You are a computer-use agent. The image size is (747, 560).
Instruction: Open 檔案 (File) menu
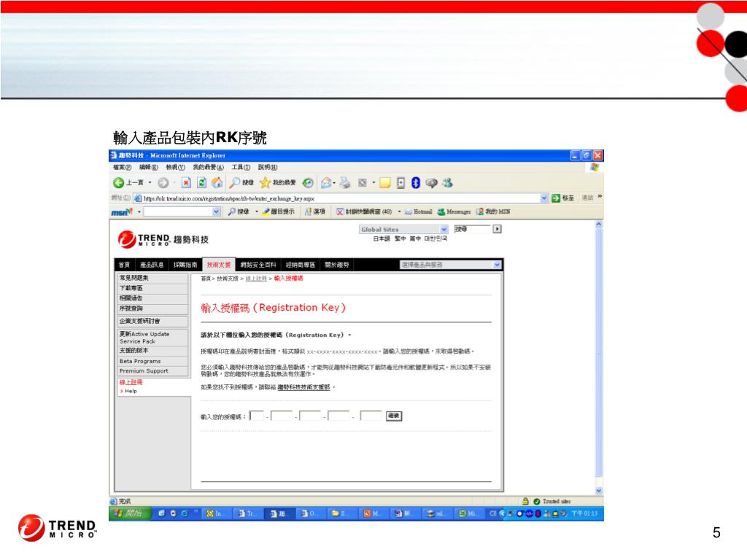(x=122, y=167)
